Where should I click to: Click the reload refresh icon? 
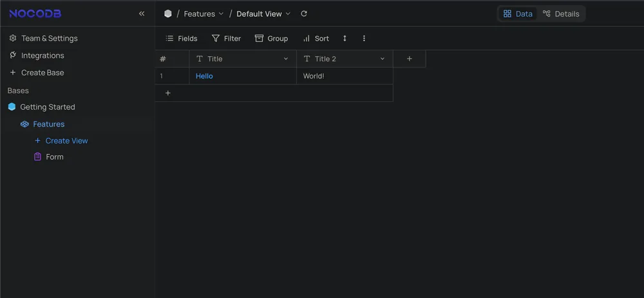(304, 14)
